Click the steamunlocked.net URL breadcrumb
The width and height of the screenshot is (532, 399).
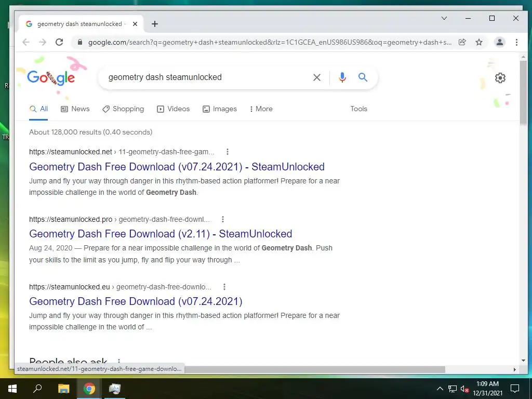(x=122, y=152)
